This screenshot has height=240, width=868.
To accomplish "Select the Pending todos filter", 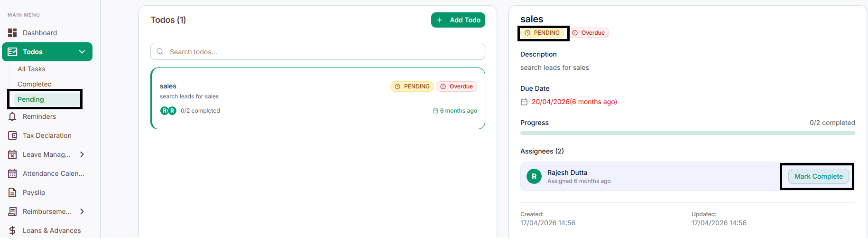I will coord(46,99).
